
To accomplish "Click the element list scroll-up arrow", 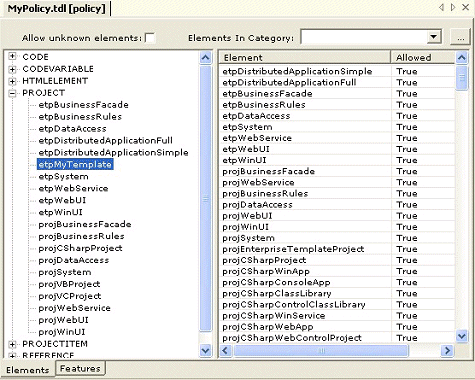I will coord(462,58).
